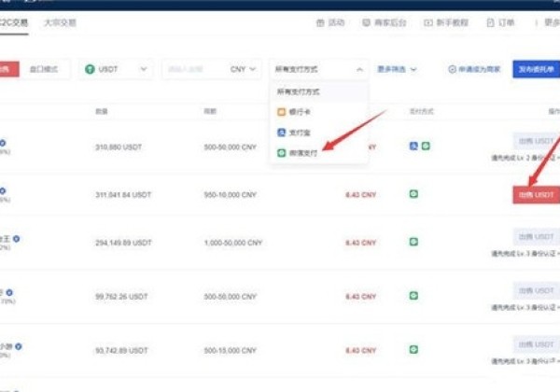Click disabled 出售 USDT in 310,880 row
Screen dimensions: 560x392
(x=536, y=141)
